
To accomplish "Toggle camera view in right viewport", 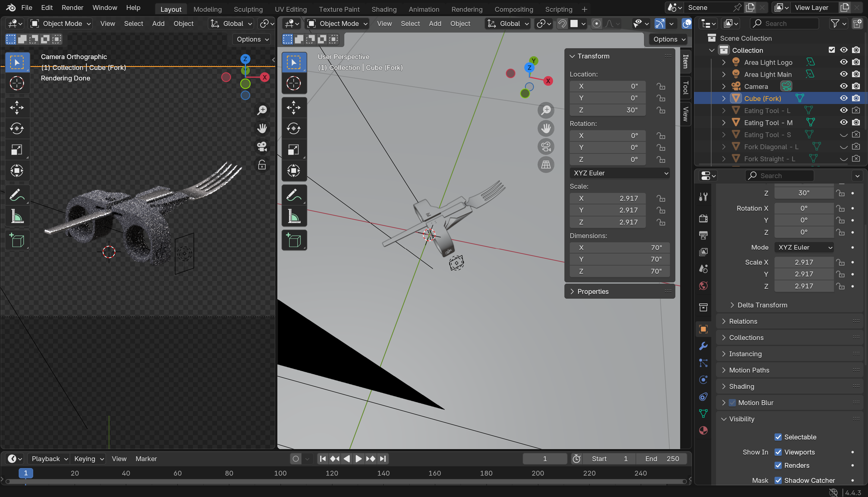I will 546,147.
